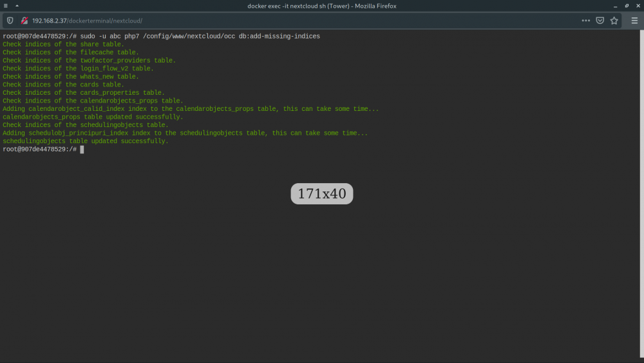Open page actions three-dot menu

[x=585, y=21]
